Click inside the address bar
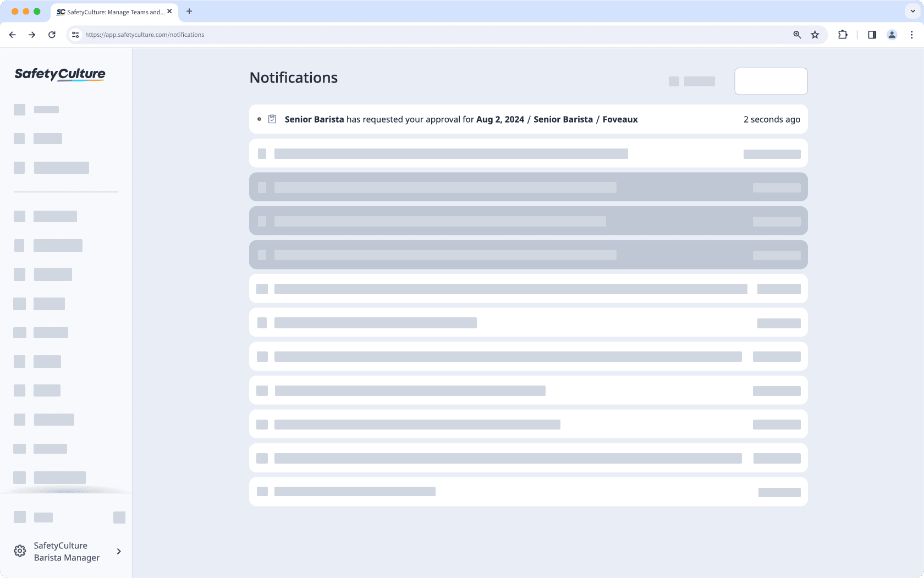This screenshot has width=924, height=578. [x=385, y=35]
